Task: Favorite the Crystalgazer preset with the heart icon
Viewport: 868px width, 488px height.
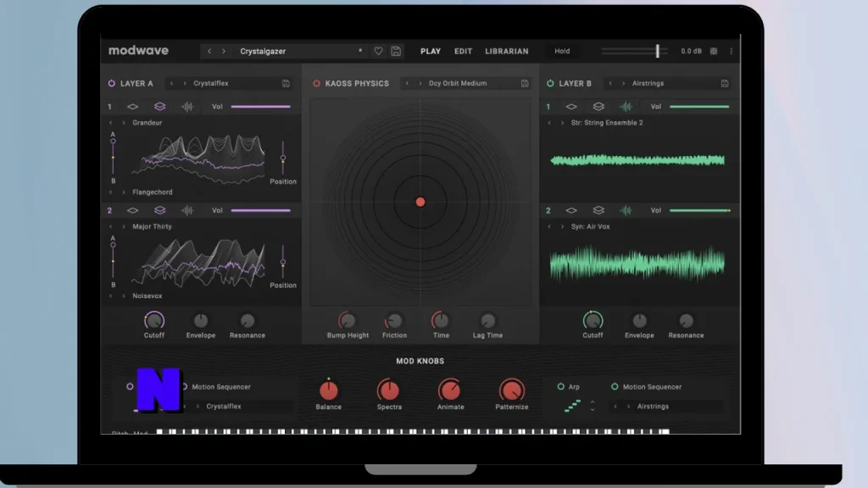Action: pos(378,51)
